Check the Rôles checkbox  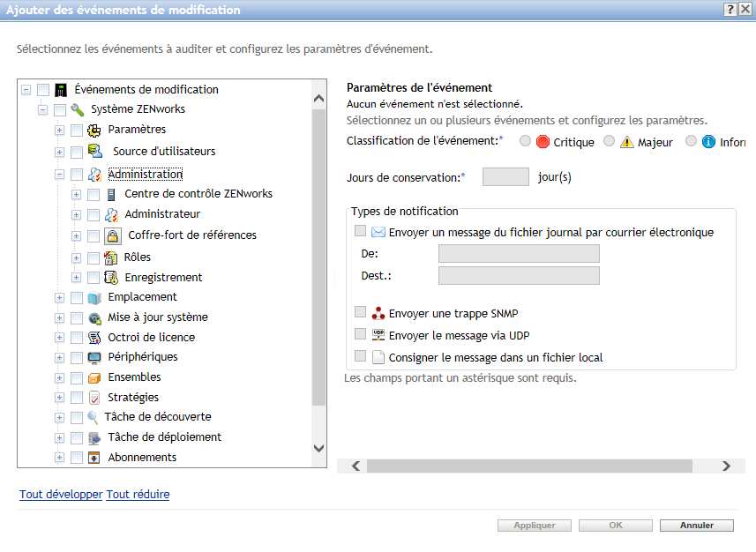[93, 257]
